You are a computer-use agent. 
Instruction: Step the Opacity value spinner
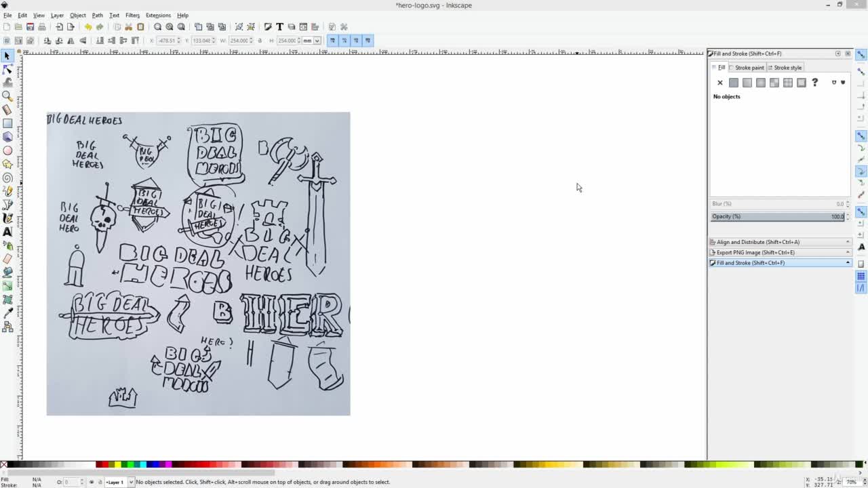pyautogui.click(x=847, y=217)
